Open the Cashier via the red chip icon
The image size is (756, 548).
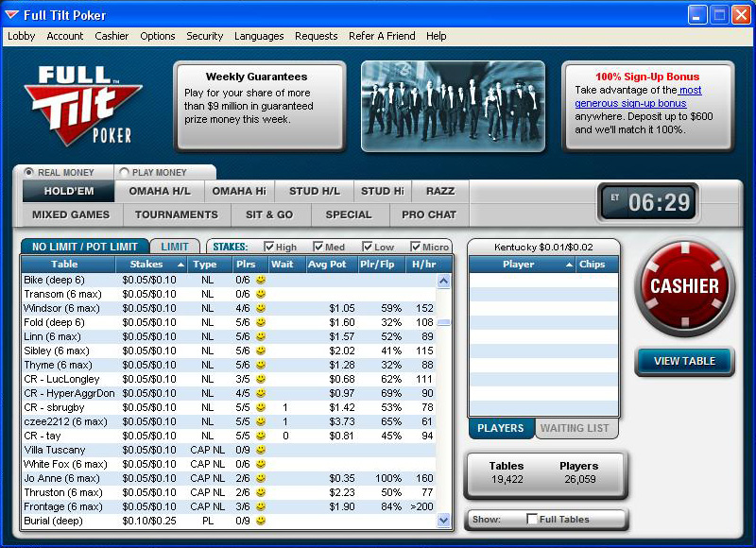(x=684, y=287)
